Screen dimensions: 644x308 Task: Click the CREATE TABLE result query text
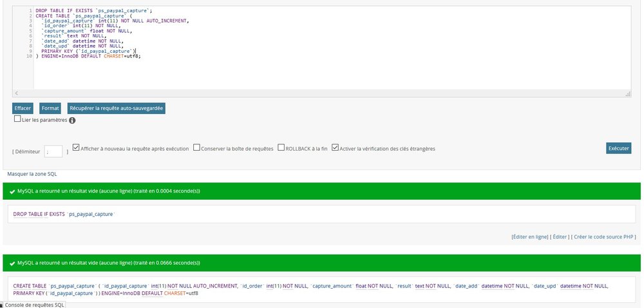coord(310,289)
